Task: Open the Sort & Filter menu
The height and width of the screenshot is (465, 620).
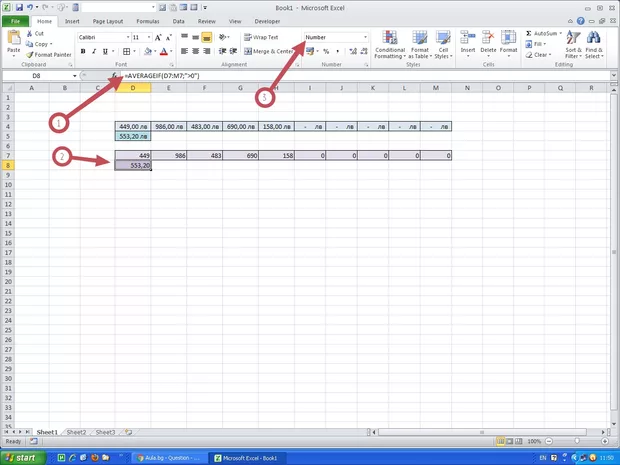Action: point(573,45)
